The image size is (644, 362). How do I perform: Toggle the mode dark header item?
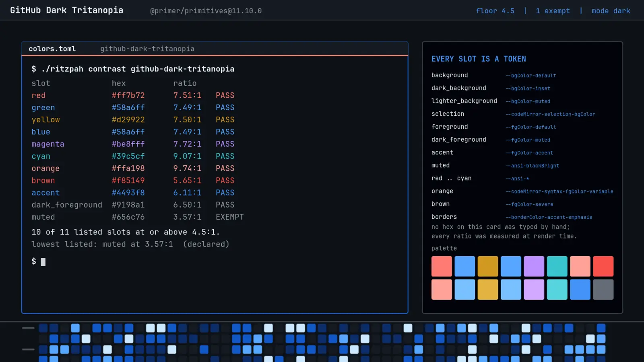coord(611,11)
